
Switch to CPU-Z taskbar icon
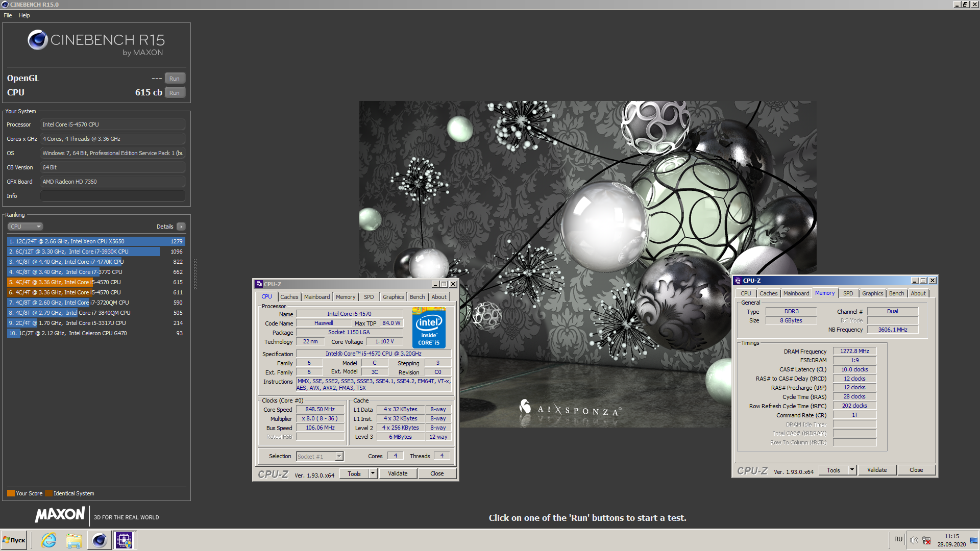124,540
